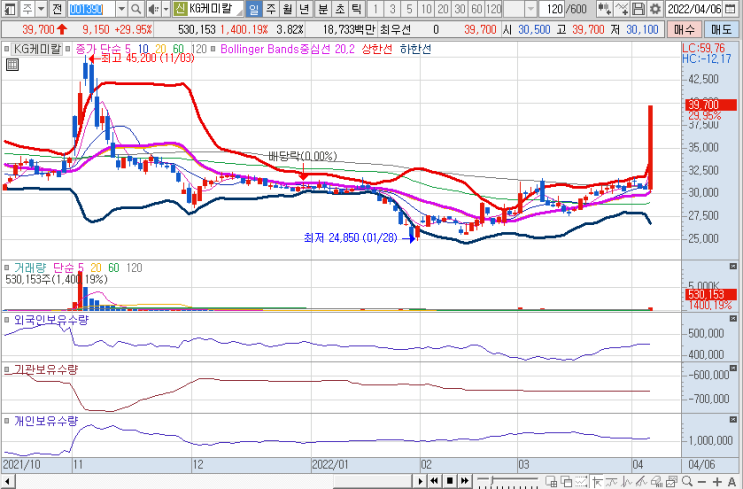The width and height of the screenshot is (743, 489).
Task: Click the add-line-chart overlay icon
Action: coord(621,9)
